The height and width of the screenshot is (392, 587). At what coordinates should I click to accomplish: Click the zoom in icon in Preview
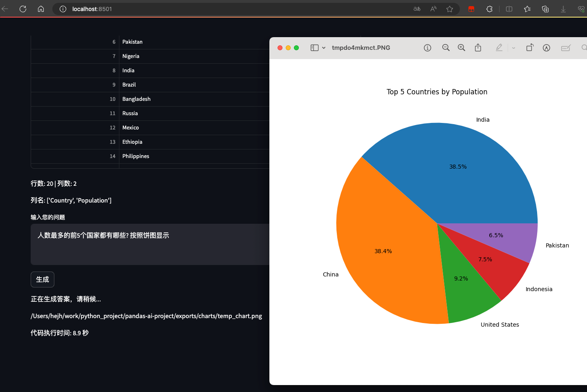pyautogui.click(x=461, y=48)
